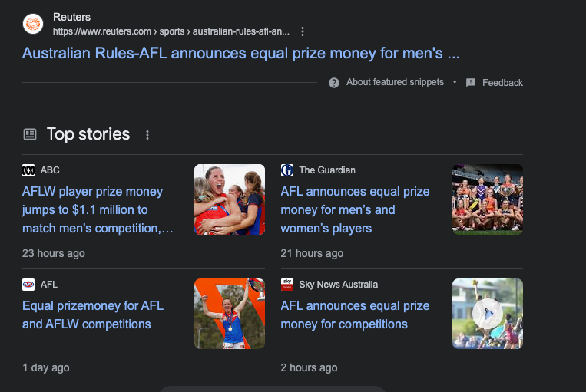Viewport: 586px width, 392px height.
Task: Click the 'The Guardian' source label
Action: 327,170
